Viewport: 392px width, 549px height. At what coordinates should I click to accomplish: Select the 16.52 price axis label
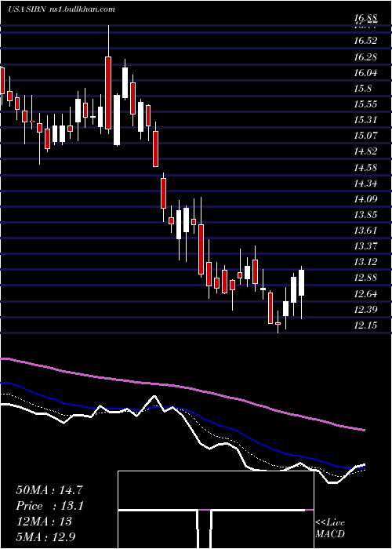(x=365, y=41)
